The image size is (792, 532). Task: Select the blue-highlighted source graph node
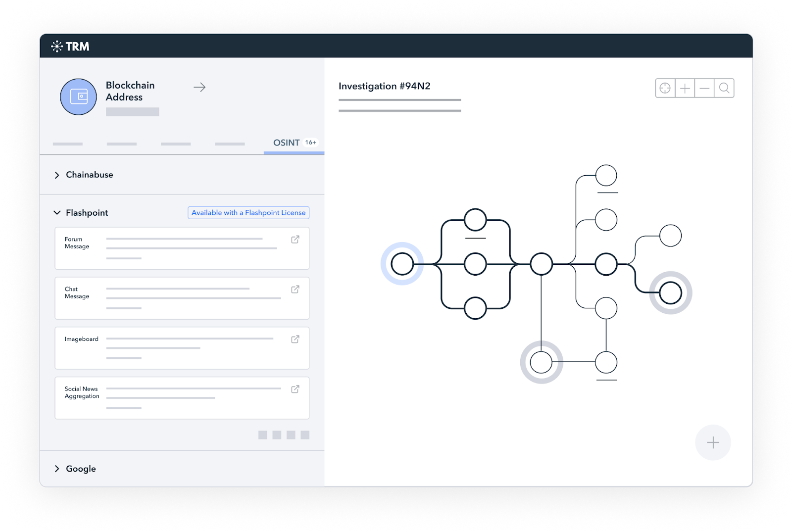pyautogui.click(x=402, y=264)
